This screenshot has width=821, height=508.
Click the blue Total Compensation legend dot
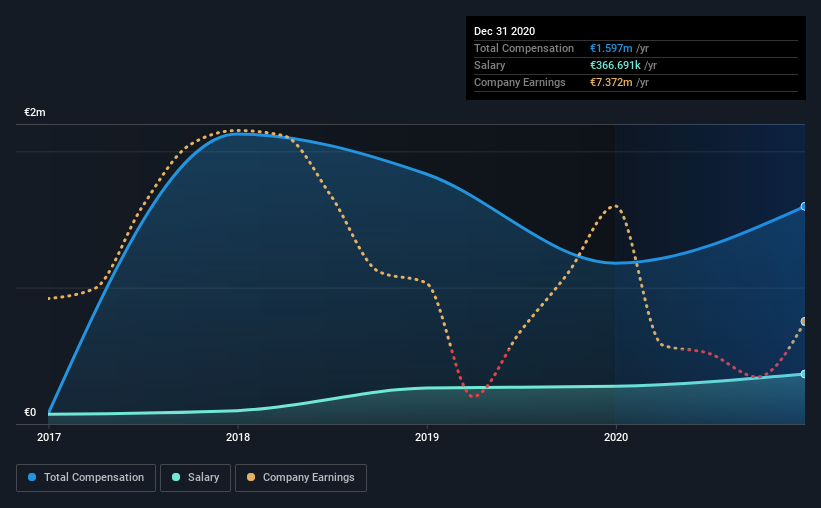click(x=32, y=477)
